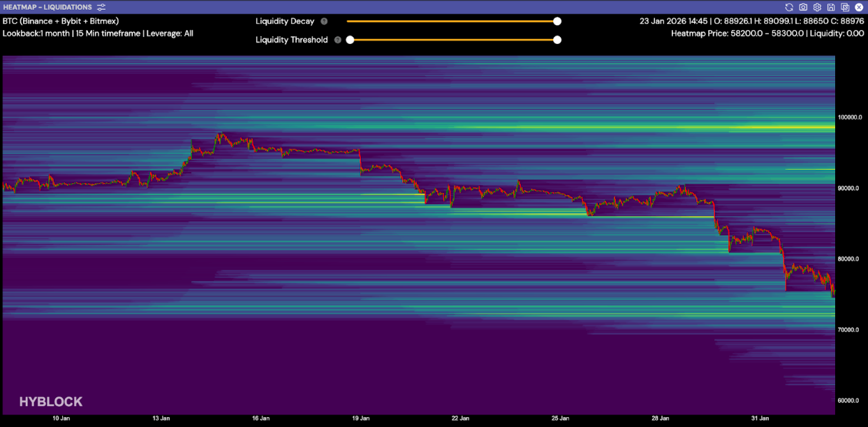Click the HEATMAP – LIQUIDATIONS title
The height and width of the screenshot is (427, 868).
pos(47,7)
